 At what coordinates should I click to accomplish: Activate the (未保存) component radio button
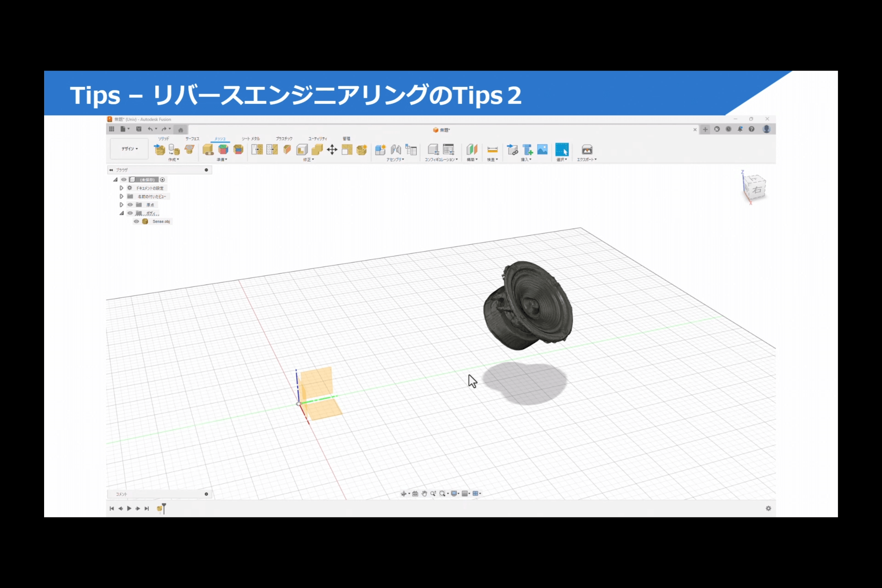click(x=163, y=180)
